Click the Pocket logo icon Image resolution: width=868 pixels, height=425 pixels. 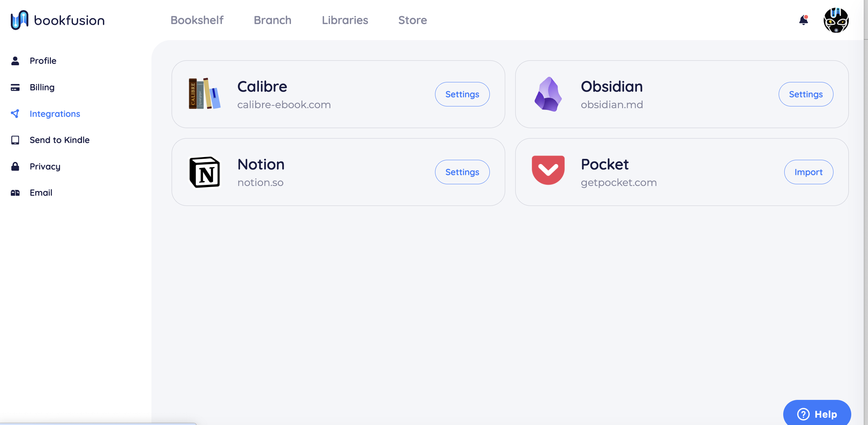(x=548, y=170)
